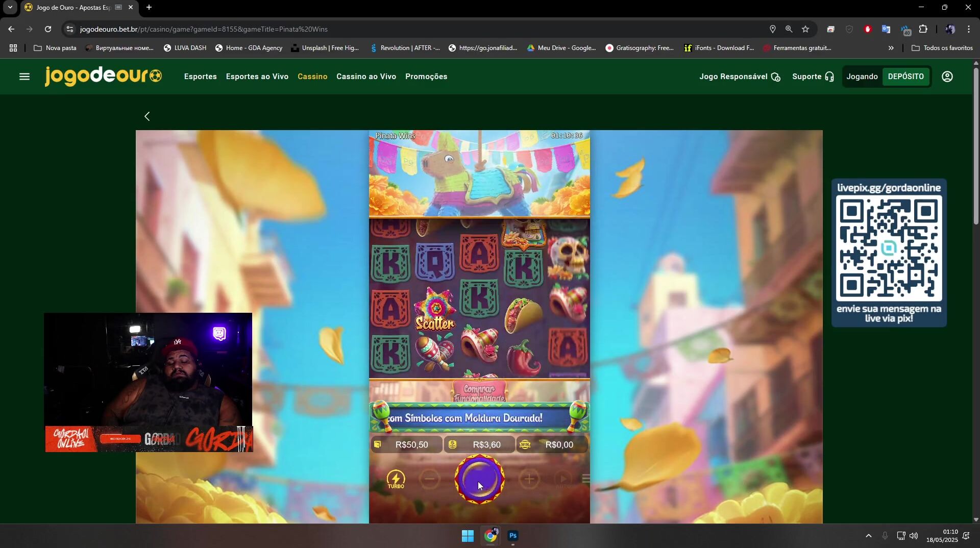Open a new browser tab
The height and width of the screenshot is (548, 980).
(149, 7)
